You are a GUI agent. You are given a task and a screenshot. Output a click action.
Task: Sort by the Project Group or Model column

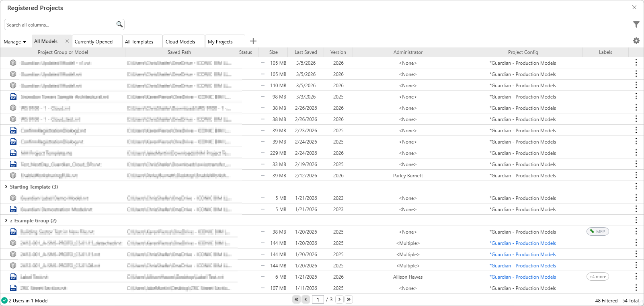click(x=63, y=52)
